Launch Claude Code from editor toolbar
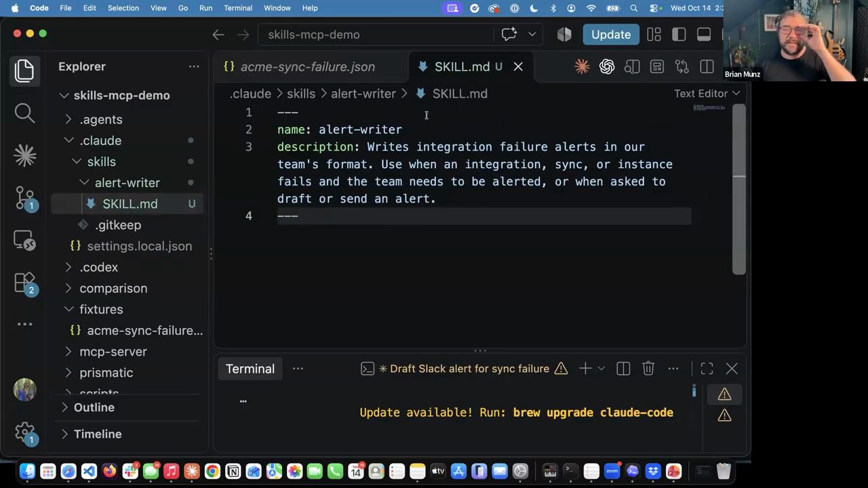Viewport: 868px width, 488px height. click(582, 66)
